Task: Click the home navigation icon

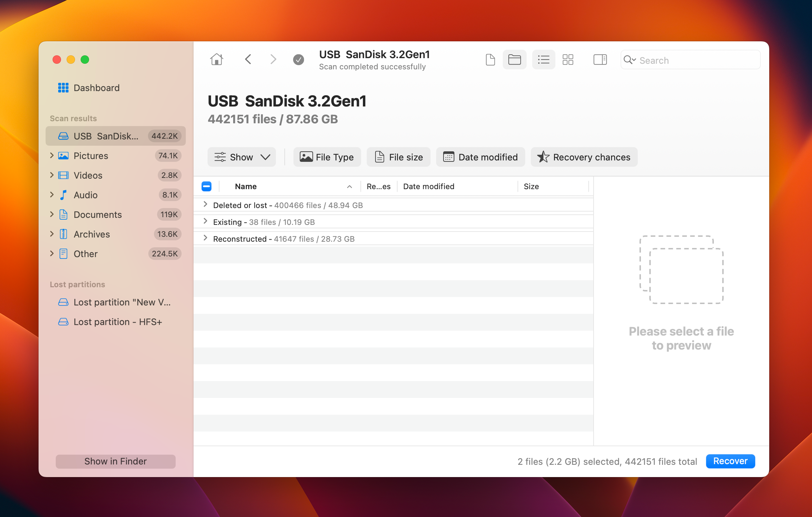Action: tap(217, 59)
